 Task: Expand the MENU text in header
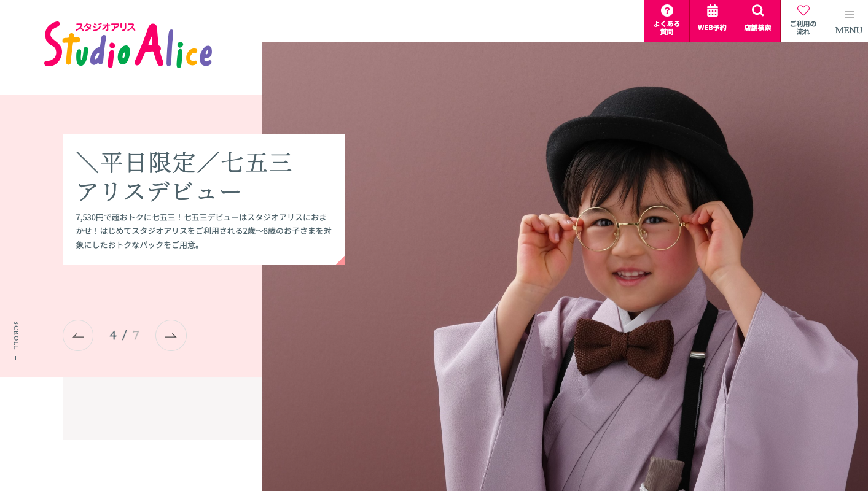(849, 30)
